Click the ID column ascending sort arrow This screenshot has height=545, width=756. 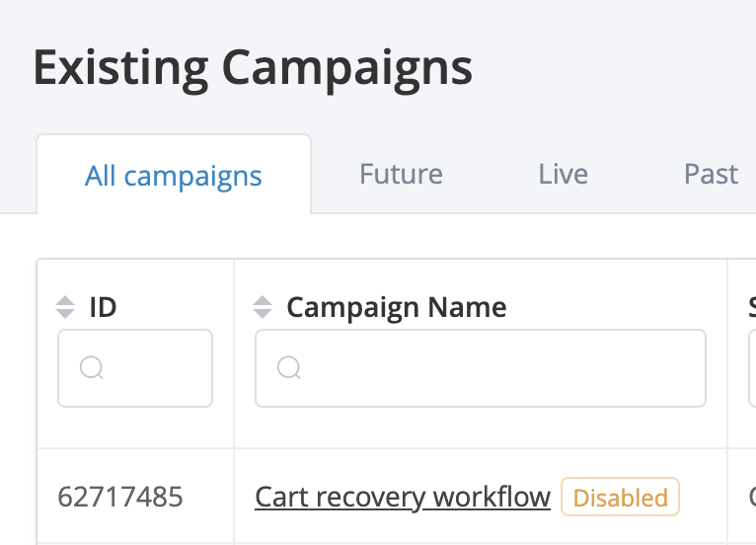[65, 301]
